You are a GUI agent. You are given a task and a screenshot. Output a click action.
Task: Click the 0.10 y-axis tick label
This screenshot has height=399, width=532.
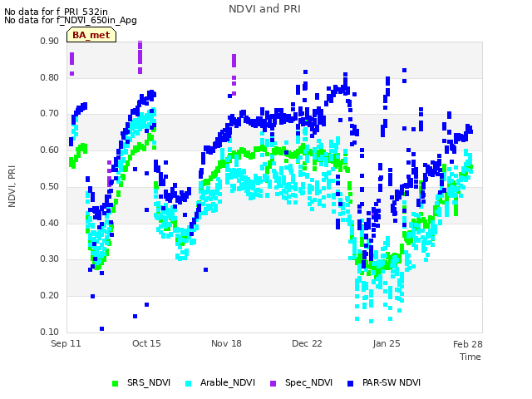pyautogui.click(x=50, y=332)
